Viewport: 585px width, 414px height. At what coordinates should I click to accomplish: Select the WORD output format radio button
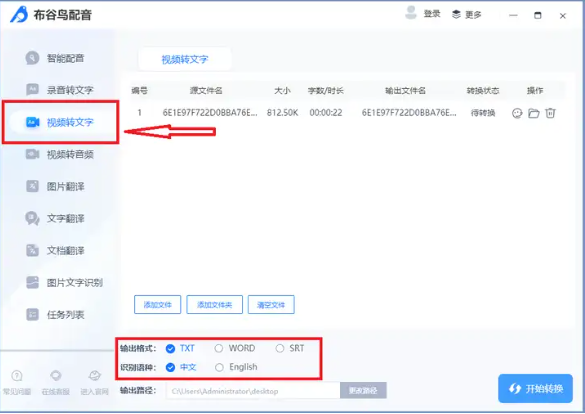click(x=219, y=348)
